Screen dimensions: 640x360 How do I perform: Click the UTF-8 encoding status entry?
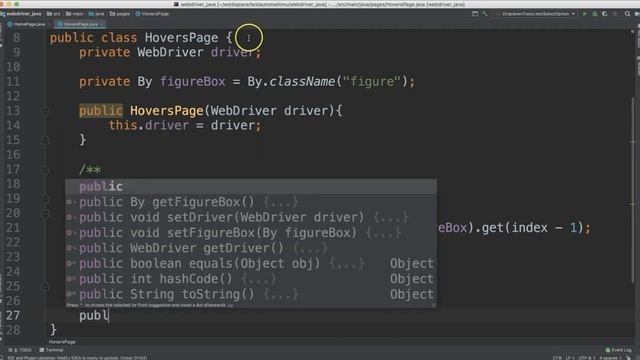[586, 358]
